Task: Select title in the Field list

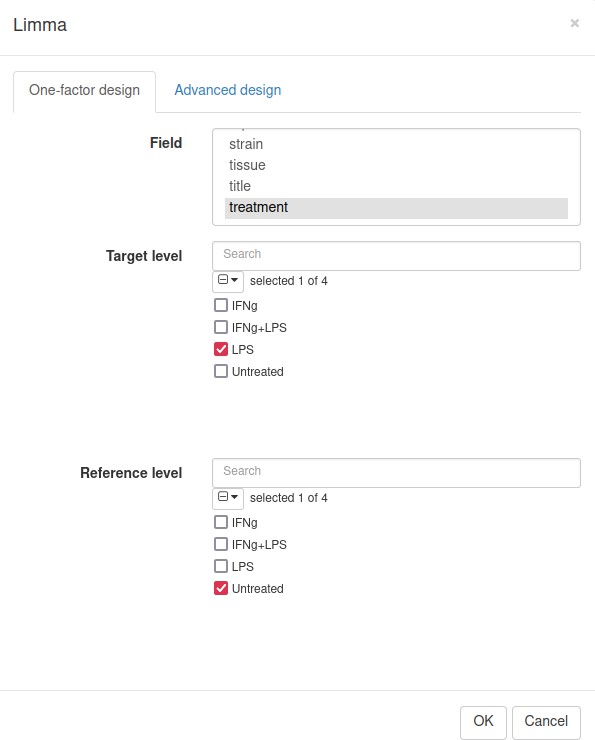Action: point(396,186)
